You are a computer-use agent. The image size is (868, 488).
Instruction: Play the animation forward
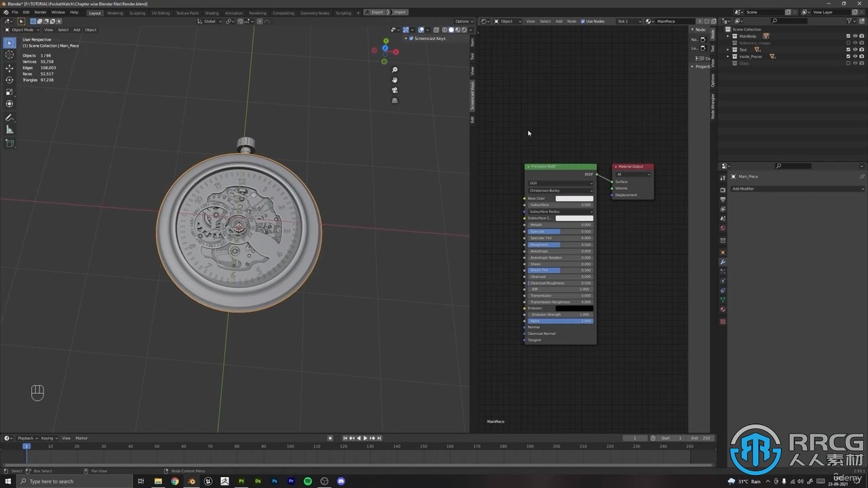[x=365, y=438]
